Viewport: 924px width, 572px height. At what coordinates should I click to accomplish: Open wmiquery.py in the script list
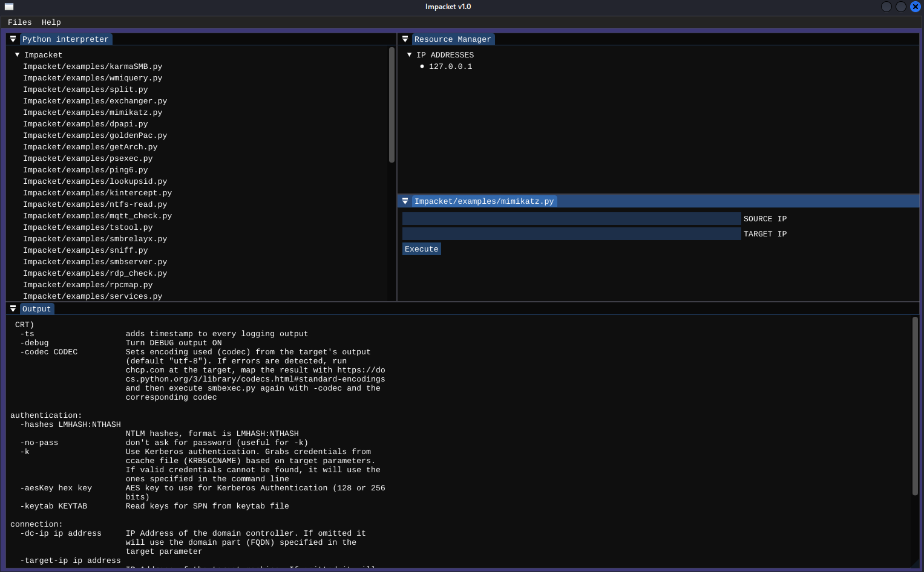pos(93,78)
